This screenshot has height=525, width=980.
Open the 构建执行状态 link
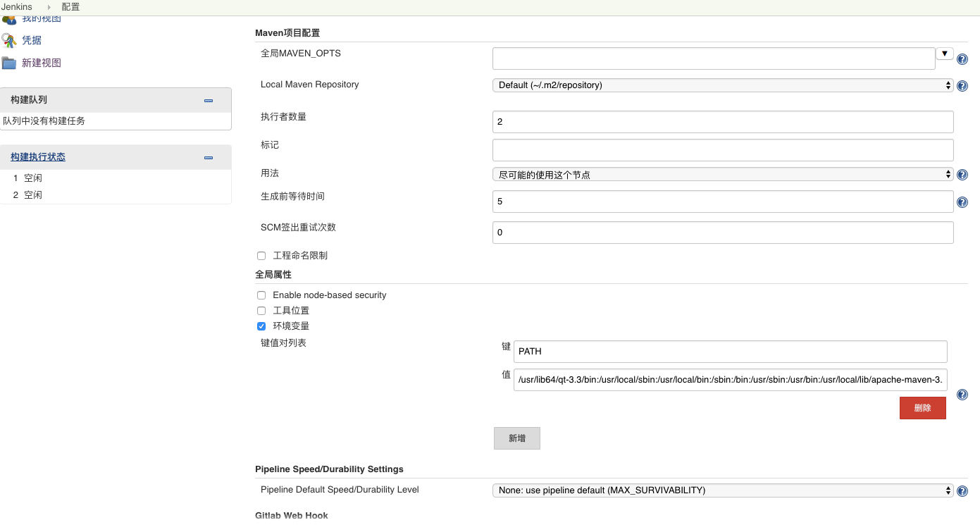38,157
